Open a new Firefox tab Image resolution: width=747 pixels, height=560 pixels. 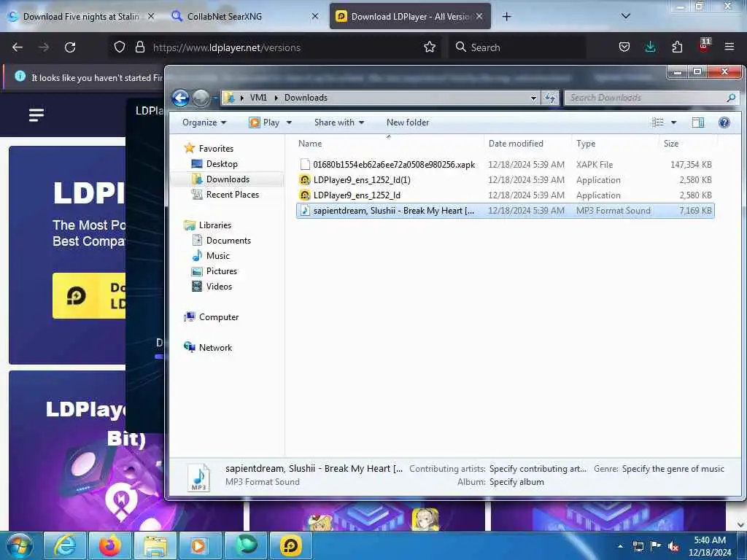506,17
